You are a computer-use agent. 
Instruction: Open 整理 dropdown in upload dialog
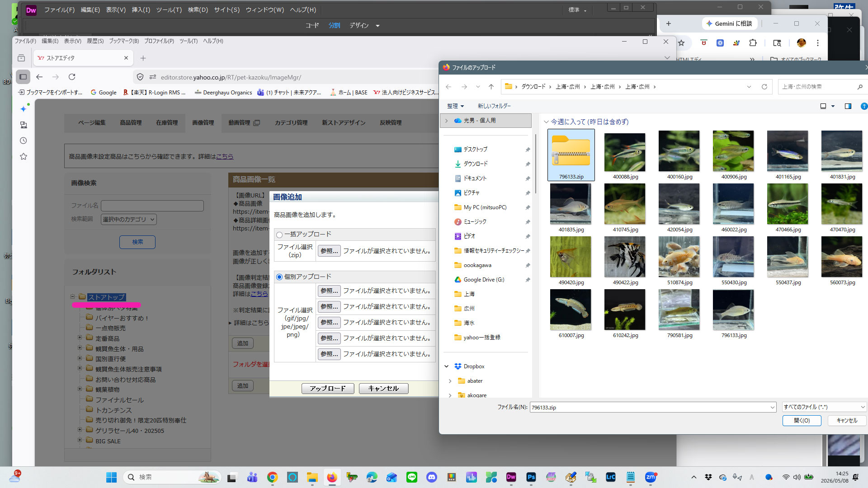coord(455,106)
